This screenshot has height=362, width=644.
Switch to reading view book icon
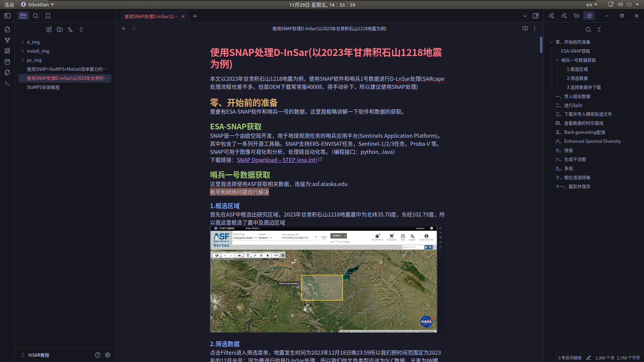[x=525, y=28]
